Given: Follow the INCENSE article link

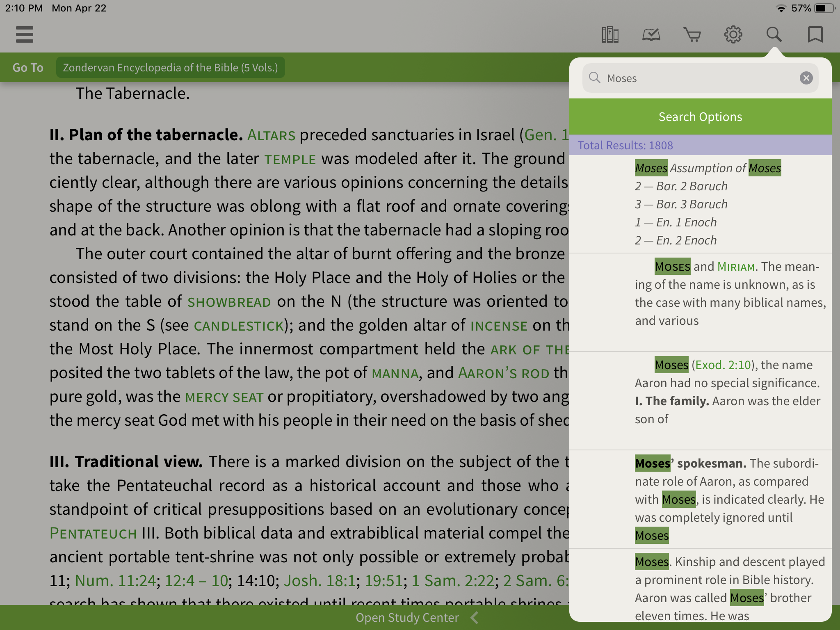Looking at the screenshot, I should (x=499, y=326).
